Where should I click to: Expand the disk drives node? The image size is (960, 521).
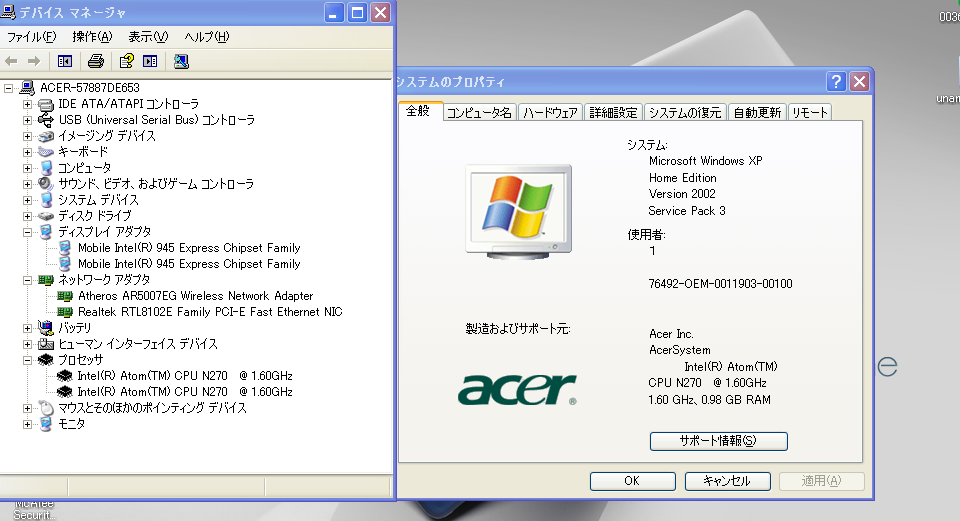[x=27, y=216]
